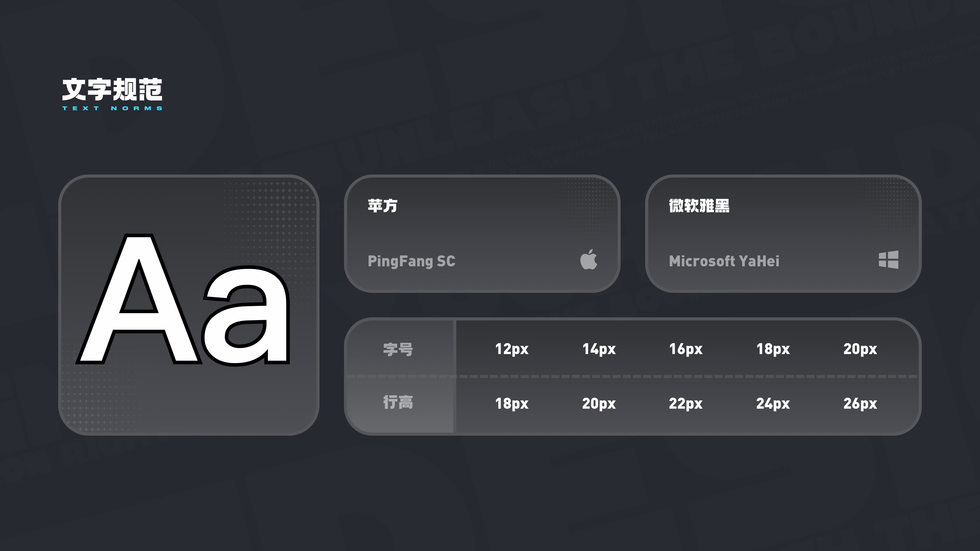Screen dimensions: 980x551
Task: Click the Apple logo icon
Action: pyautogui.click(x=589, y=259)
